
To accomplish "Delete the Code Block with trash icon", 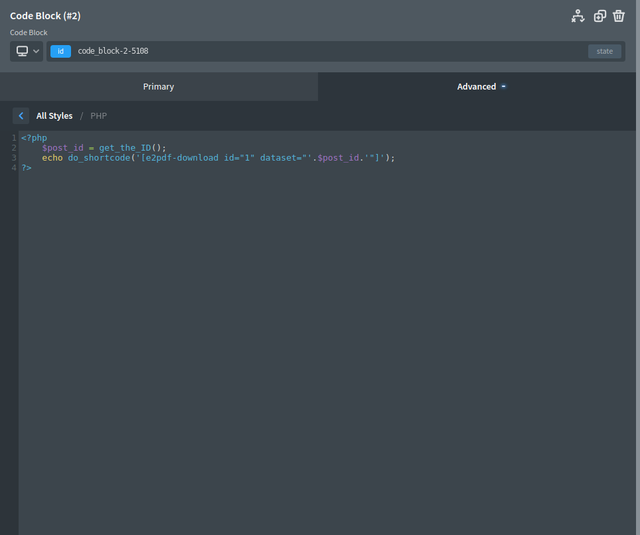I will (619, 16).
